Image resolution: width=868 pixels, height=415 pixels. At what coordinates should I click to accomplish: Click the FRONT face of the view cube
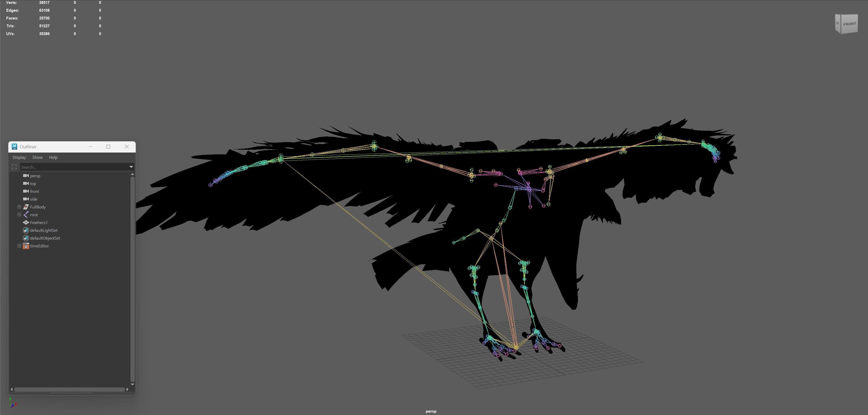coord(850,24)
